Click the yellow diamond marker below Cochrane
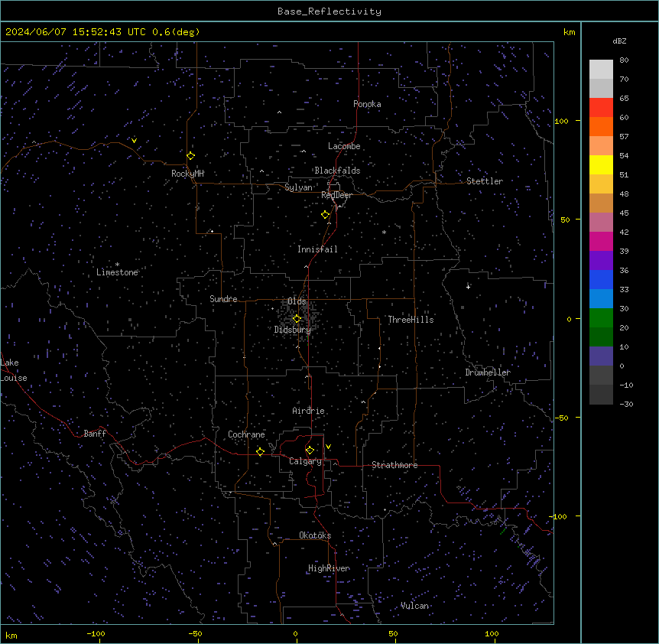Image resolution: width=659 pixels, height=644 pixels. coord(260,452)
